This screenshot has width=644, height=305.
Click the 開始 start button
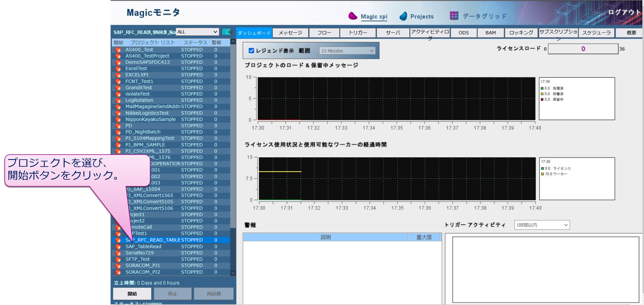[132, 294]
